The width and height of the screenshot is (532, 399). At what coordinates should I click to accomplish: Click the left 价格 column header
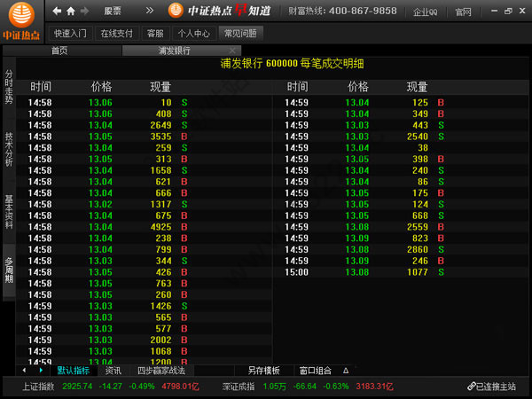(101, 87)
